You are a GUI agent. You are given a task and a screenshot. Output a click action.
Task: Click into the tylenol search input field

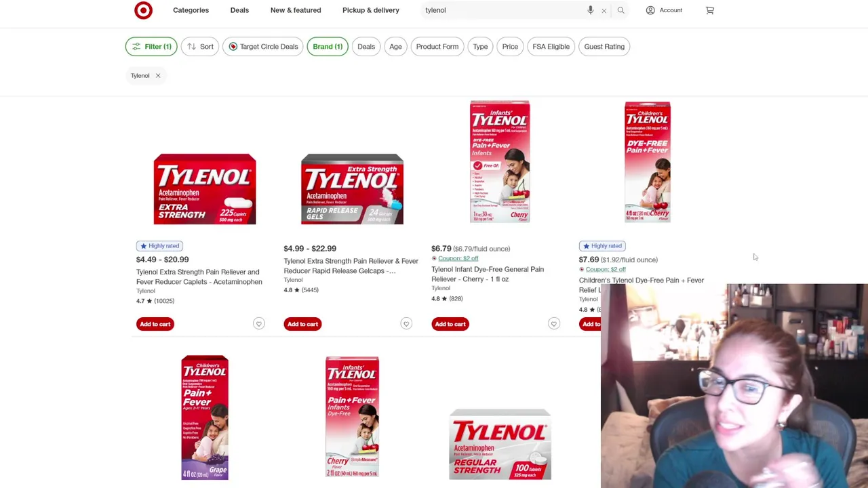coord(502,10)
